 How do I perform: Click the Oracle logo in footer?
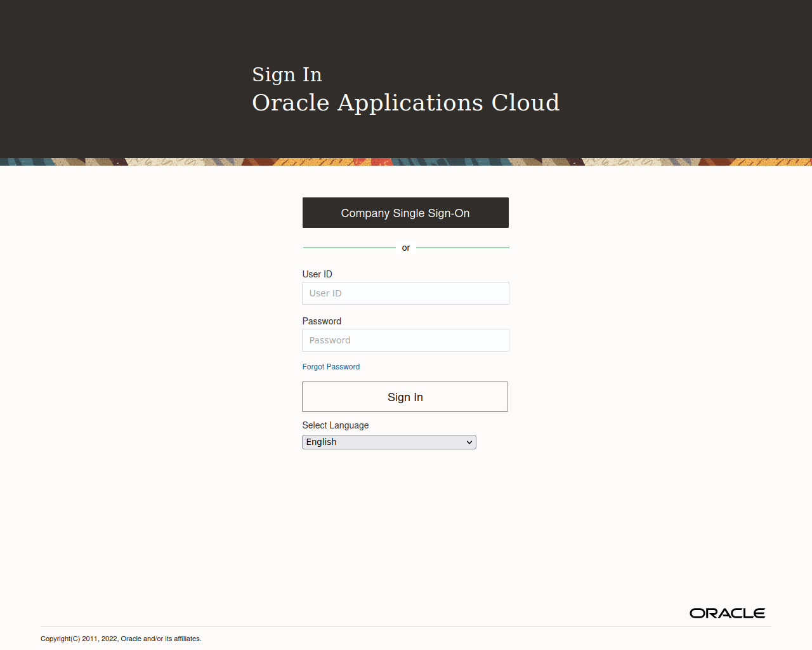tap(727, 613)
